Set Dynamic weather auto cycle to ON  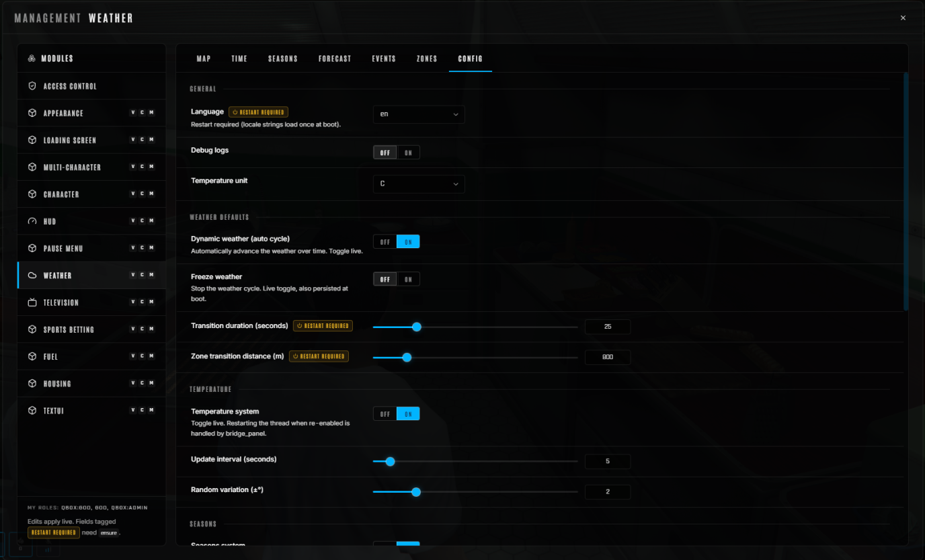click(x=408, y=241)
